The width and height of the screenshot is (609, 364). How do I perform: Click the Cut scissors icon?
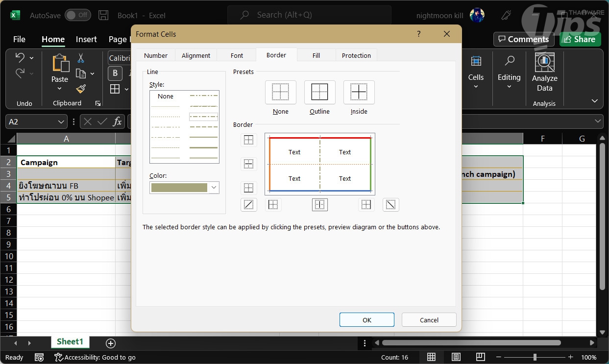coord(81,58)
